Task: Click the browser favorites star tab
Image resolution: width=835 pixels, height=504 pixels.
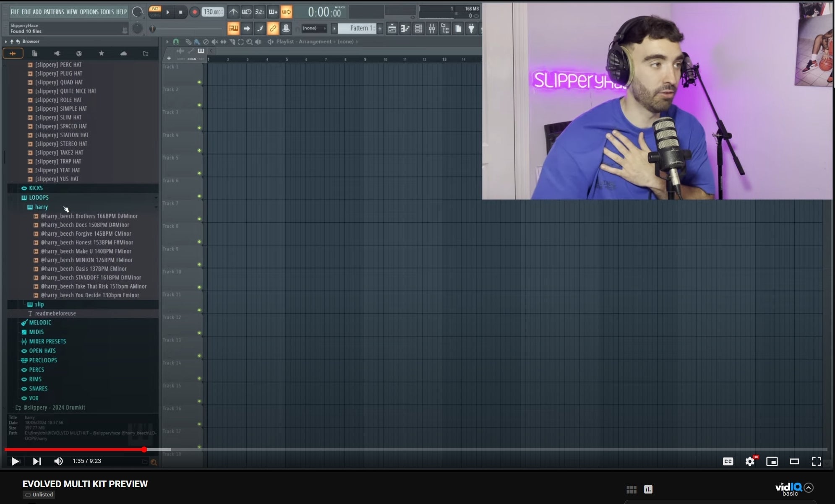Action: [x=101, y=53]
